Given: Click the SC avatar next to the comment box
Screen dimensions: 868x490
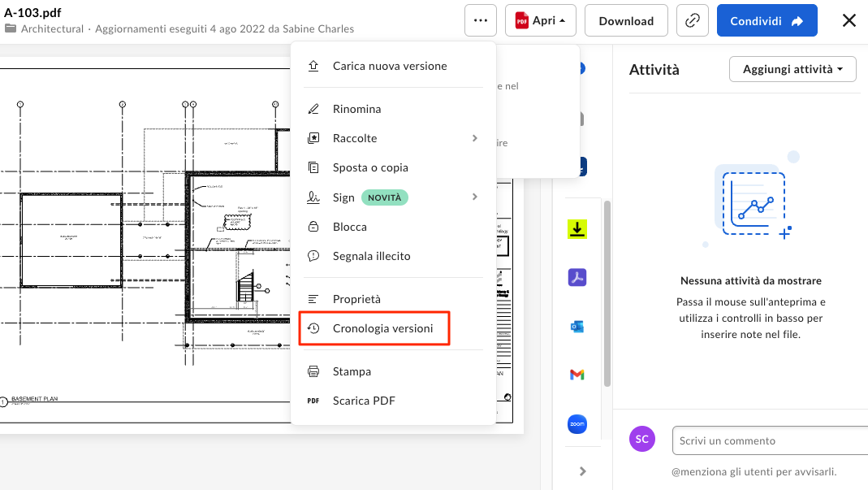Looking at the screenshot, I should point(642,439).
